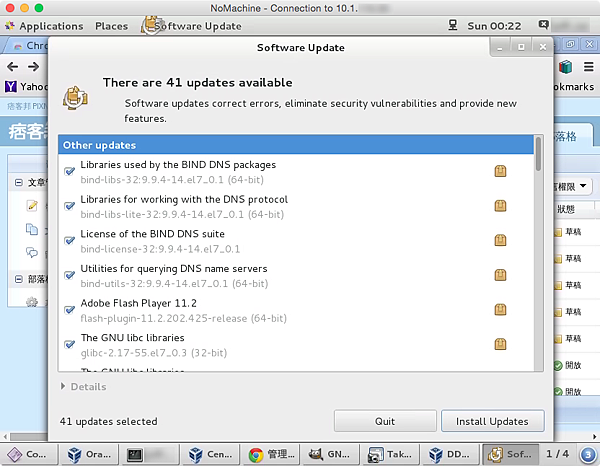Click the speech bubbles comments icon in sidebar
Screen dimensions: 600x466
pos(32,253)
